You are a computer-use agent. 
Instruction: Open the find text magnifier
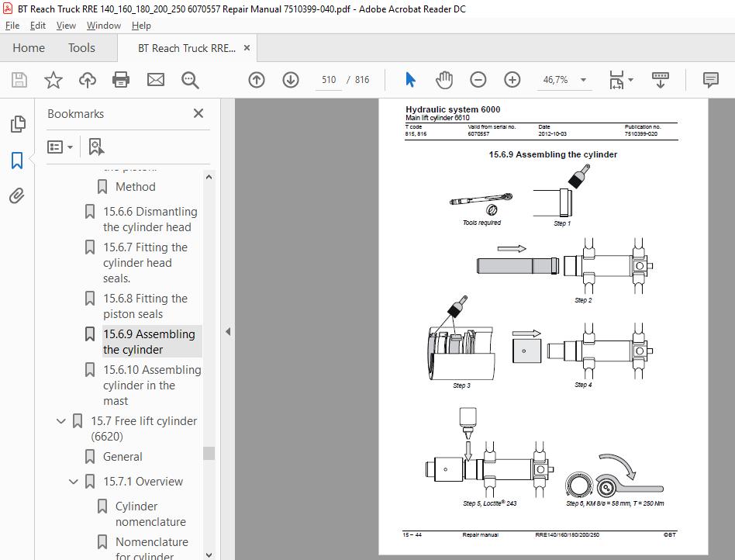190,80
